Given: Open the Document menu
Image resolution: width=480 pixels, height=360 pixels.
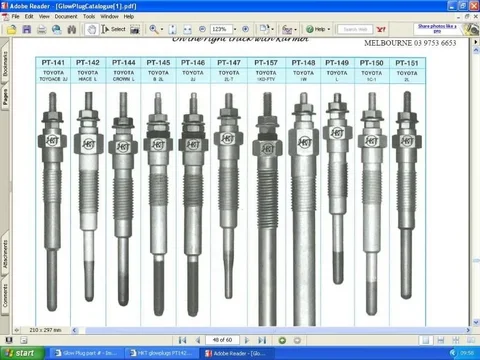Looking at the screenshot, I should tap(66, 16).
